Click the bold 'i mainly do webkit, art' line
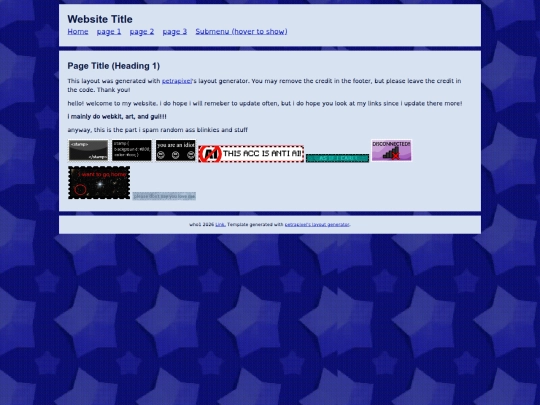540x405 pixels. pos(117,117)
